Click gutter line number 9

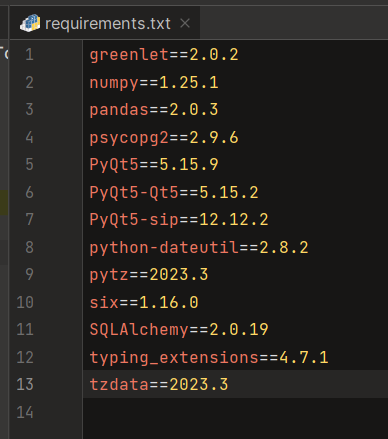[x=29, y=275]
